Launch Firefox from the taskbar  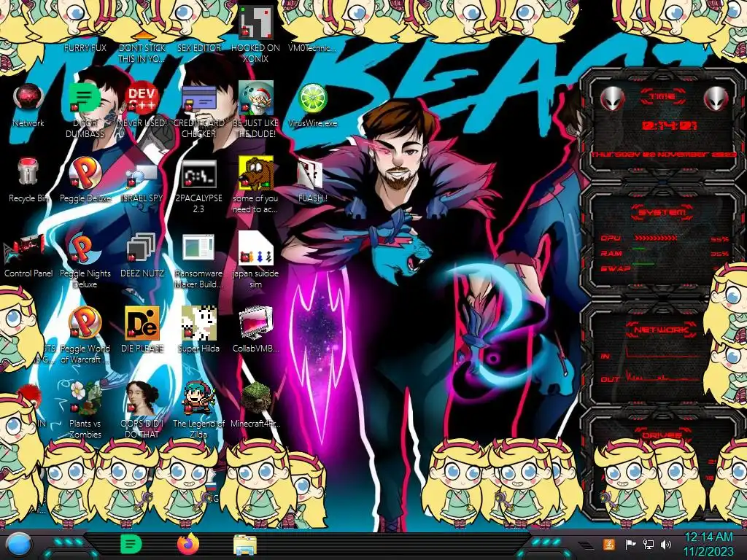(187, 544)
